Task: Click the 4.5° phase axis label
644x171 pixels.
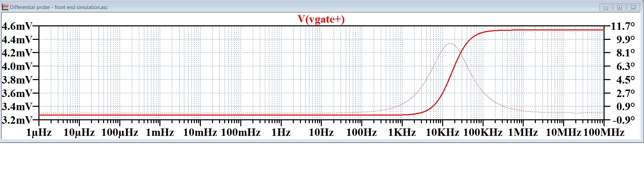Action: point(625,80)
